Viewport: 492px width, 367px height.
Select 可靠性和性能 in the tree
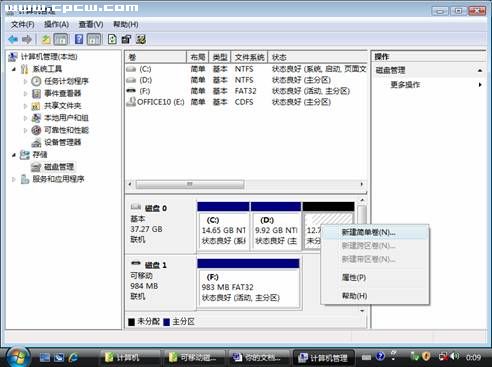tap(66, 130)
